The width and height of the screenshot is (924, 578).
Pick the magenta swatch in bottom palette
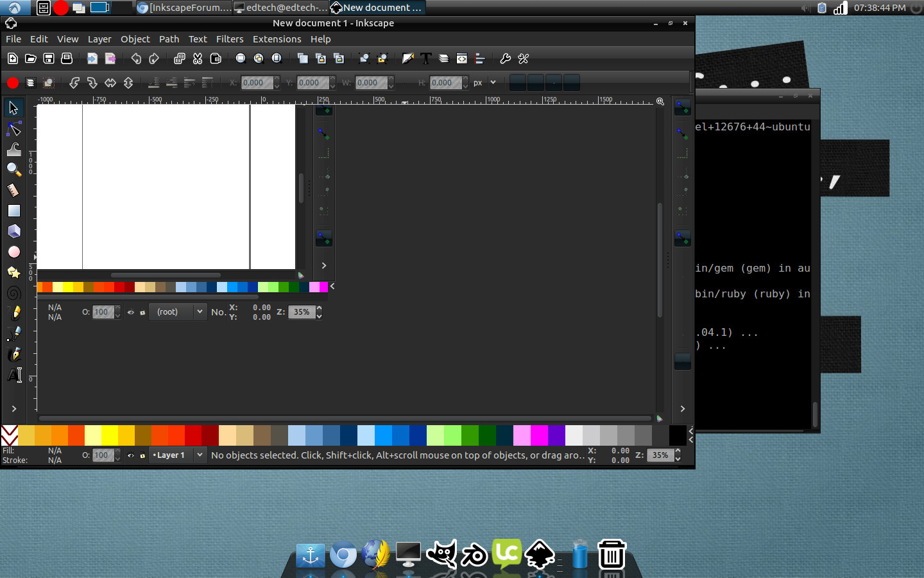(x=539, y=435)
